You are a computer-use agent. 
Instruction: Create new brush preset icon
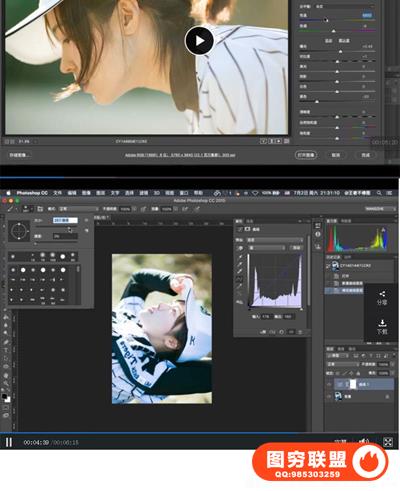pyautogui.click(x=86, y=230)
